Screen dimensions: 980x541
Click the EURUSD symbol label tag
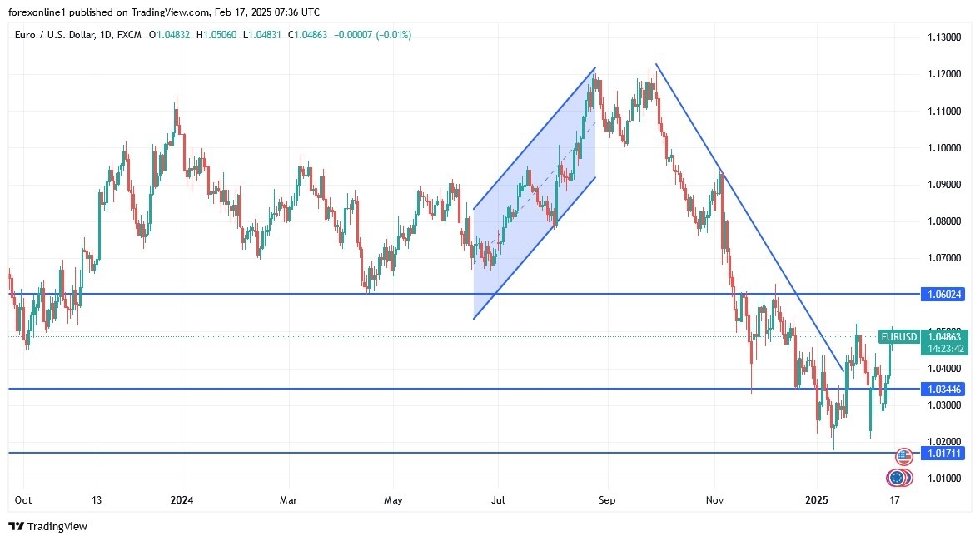[x=898, y=337]
